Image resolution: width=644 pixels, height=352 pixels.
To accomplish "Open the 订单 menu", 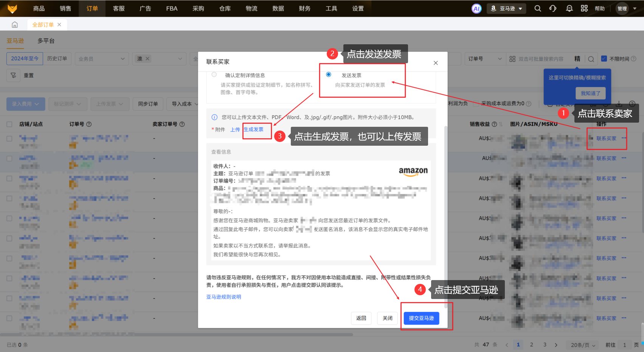I will pos(92,8).
